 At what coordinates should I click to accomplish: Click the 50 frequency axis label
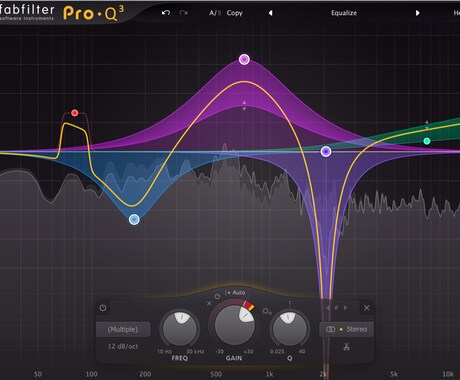(38, 374)
